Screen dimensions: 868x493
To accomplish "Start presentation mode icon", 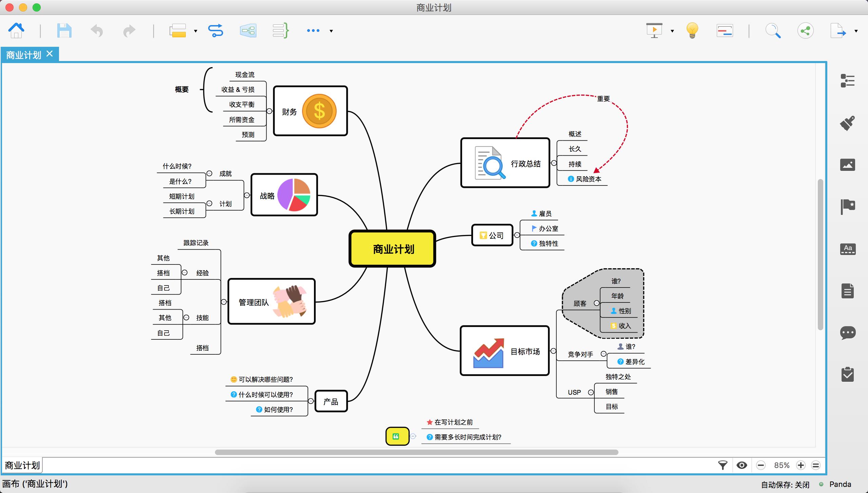I will [x=654, y=31].
